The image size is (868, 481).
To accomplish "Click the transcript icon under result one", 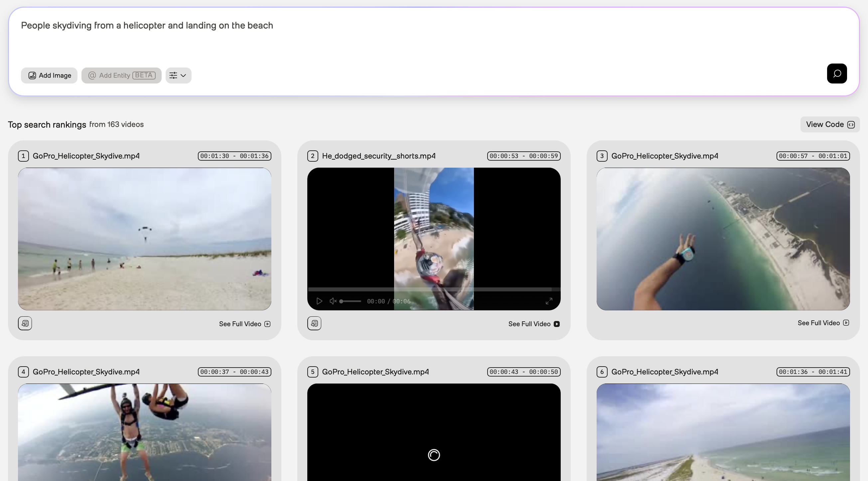I will coord(25,324).
